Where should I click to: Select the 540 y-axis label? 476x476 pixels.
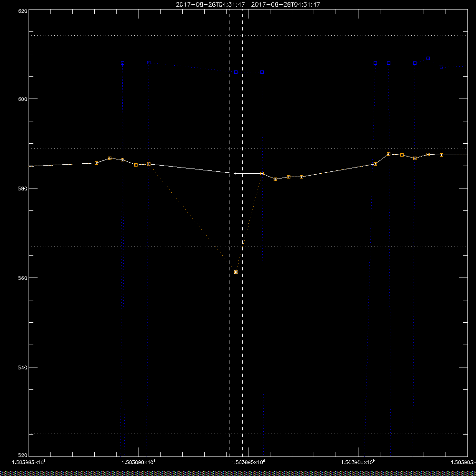click(x=23, y=367)
